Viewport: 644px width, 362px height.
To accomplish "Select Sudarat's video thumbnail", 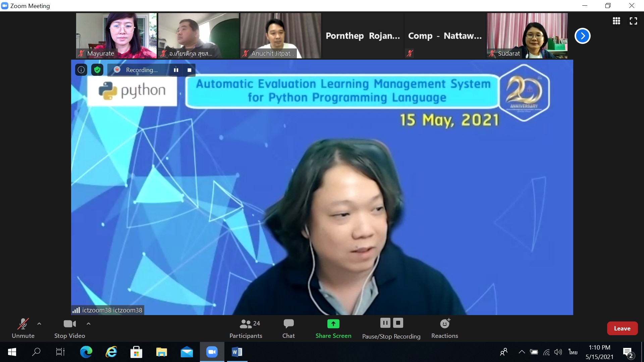I will coord(527,36).
